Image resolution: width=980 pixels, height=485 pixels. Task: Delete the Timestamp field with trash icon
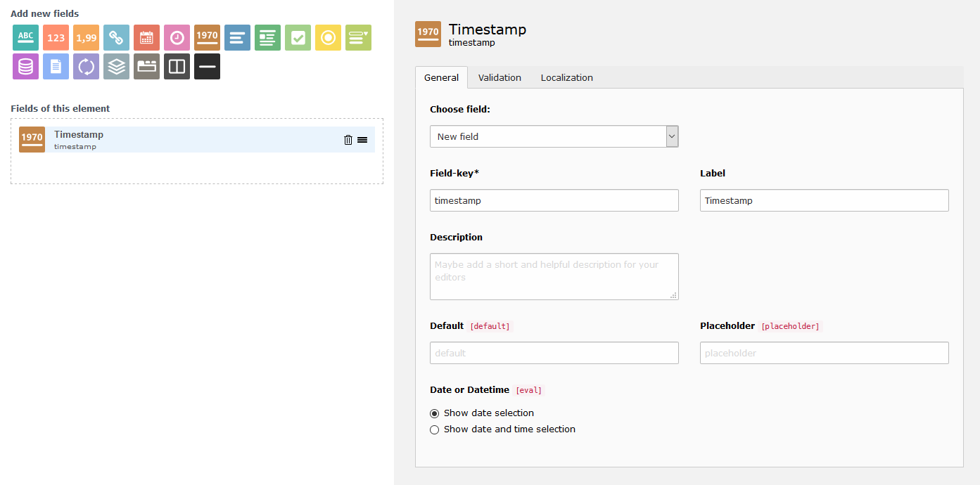[348, 140]
